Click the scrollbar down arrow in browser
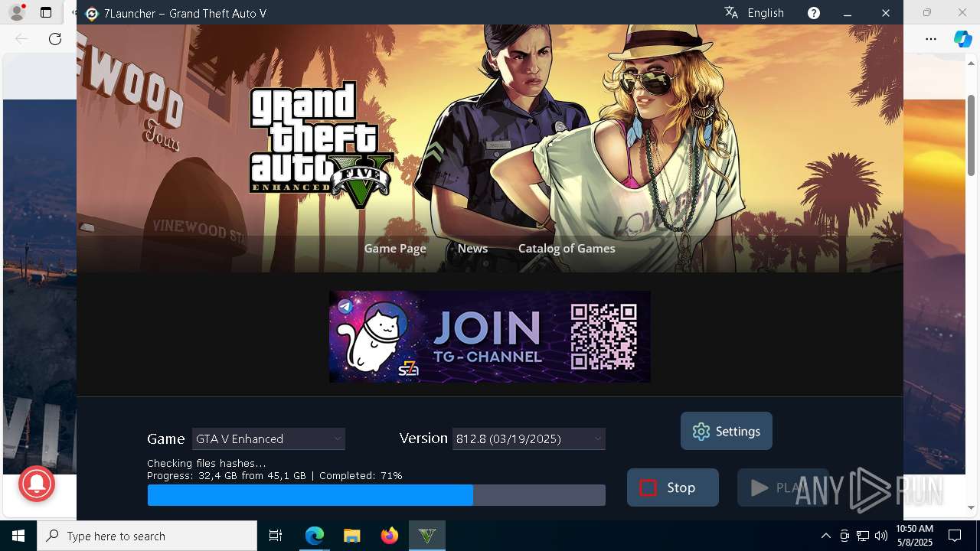The width and height of the screenshot is (980, 551). tap(971, 507)
